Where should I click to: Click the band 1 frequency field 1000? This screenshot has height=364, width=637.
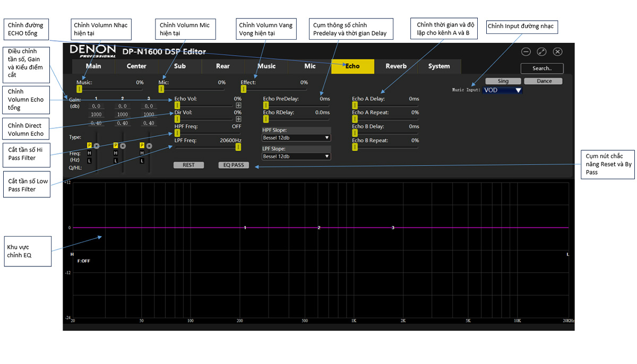[x=96, y=115]
